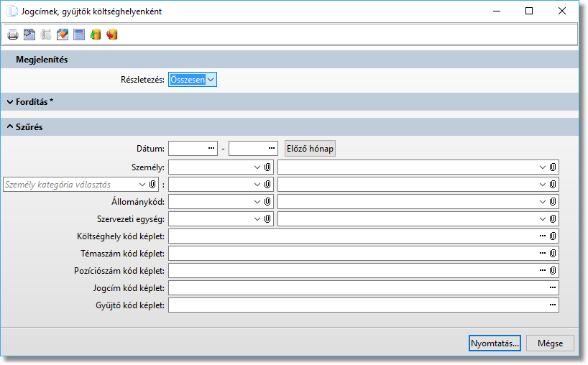Click ellipsis in Gyűjtő kód képlet field

[553, 305]
